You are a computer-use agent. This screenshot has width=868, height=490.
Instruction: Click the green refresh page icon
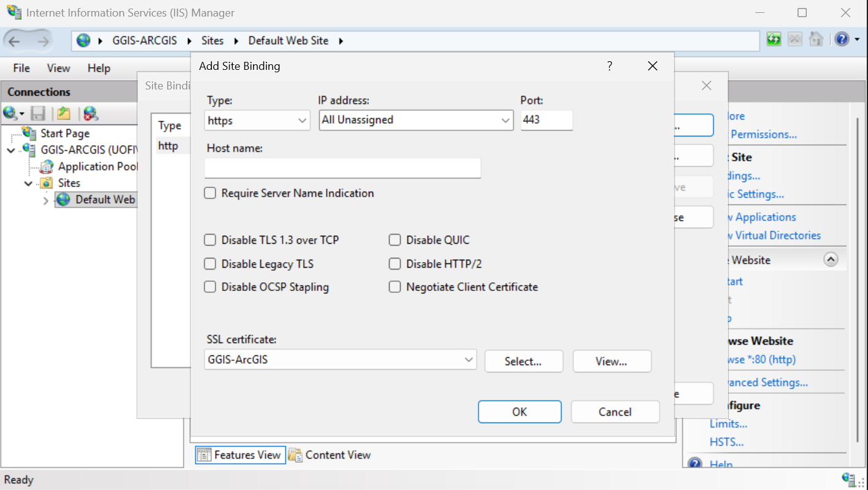pos(774,39)
